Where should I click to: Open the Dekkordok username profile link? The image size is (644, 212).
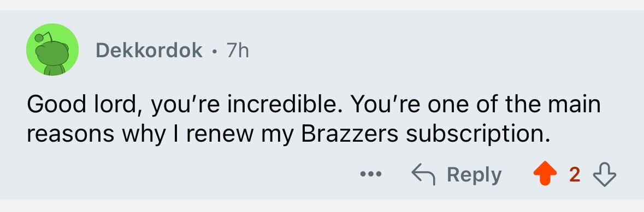149,51
